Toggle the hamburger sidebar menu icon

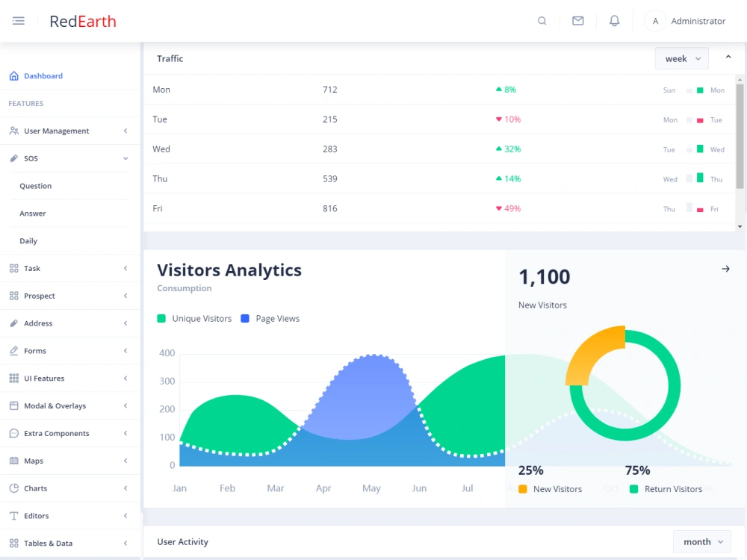tap(19, 21)
